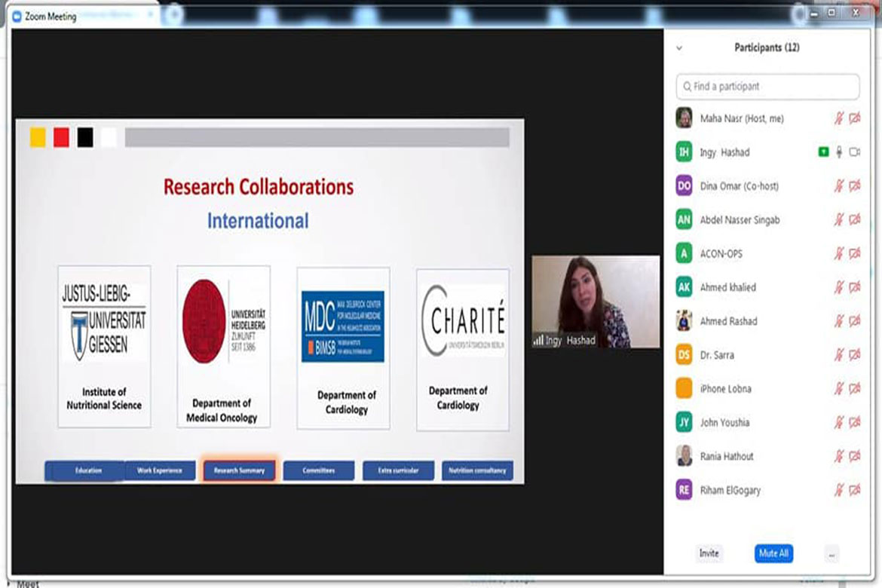Click the "Zoom Meeting" window title text
The image size is (882, 588).
(x=51, y=17)
